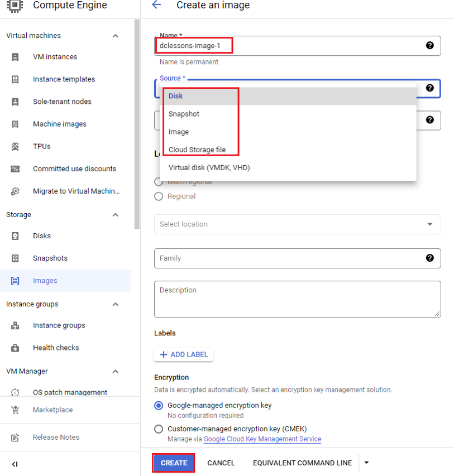Click the Health checks icon
Image resolution: width=454 pixels, height=476 pixels.
point(15,348)
